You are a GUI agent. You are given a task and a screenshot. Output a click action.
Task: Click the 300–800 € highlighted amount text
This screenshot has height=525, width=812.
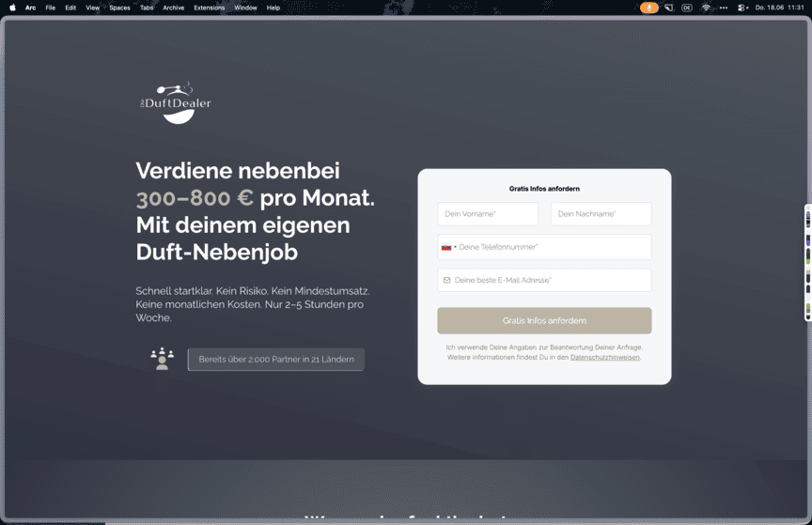195,198
